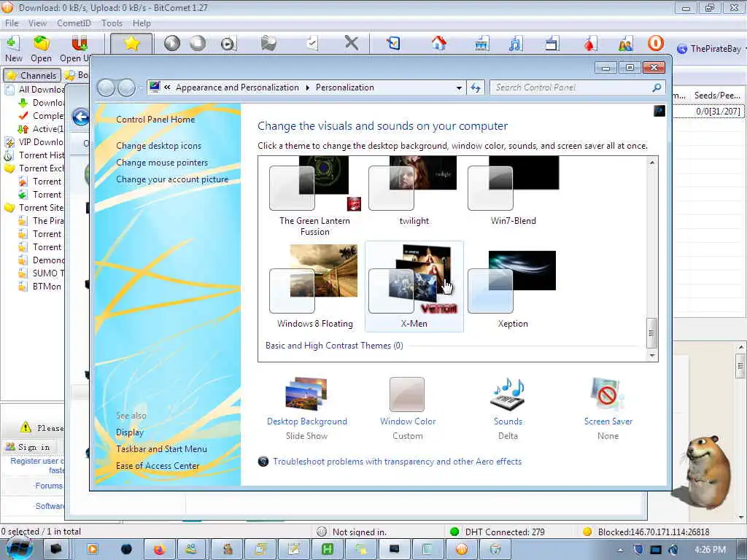Click the Control Panel search magnifier icon

657,87
